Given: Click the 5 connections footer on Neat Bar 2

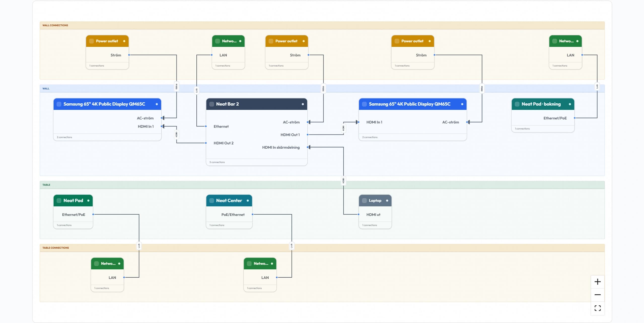Looking at the screenshot, I should [257, 162].
